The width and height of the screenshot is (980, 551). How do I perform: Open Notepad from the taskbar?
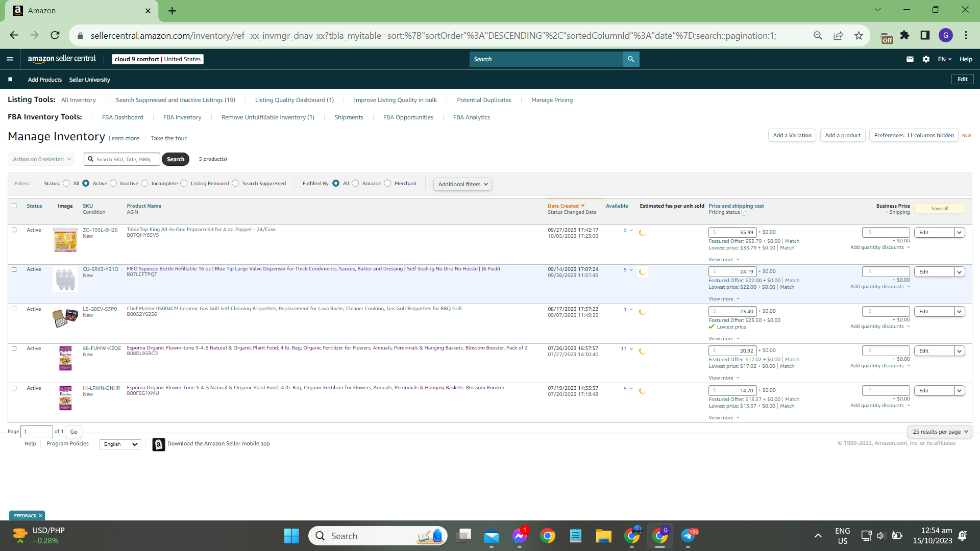point(576,536)
